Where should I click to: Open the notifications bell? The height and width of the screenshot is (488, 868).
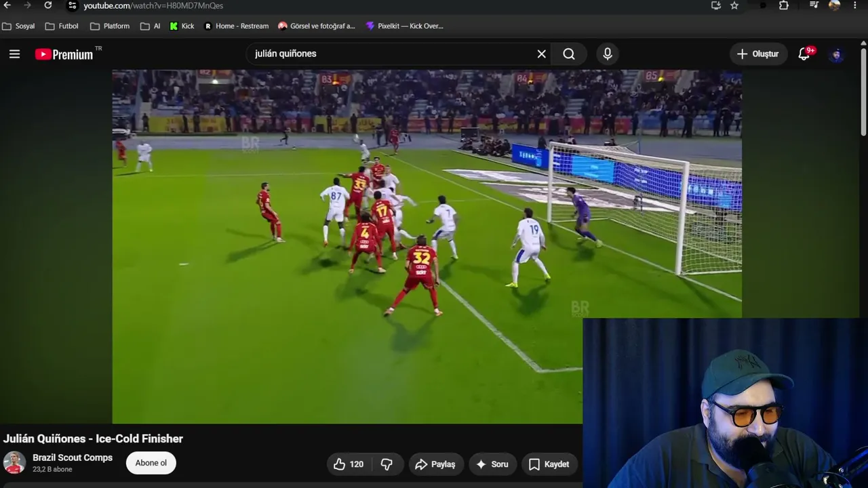coord(804,54)
